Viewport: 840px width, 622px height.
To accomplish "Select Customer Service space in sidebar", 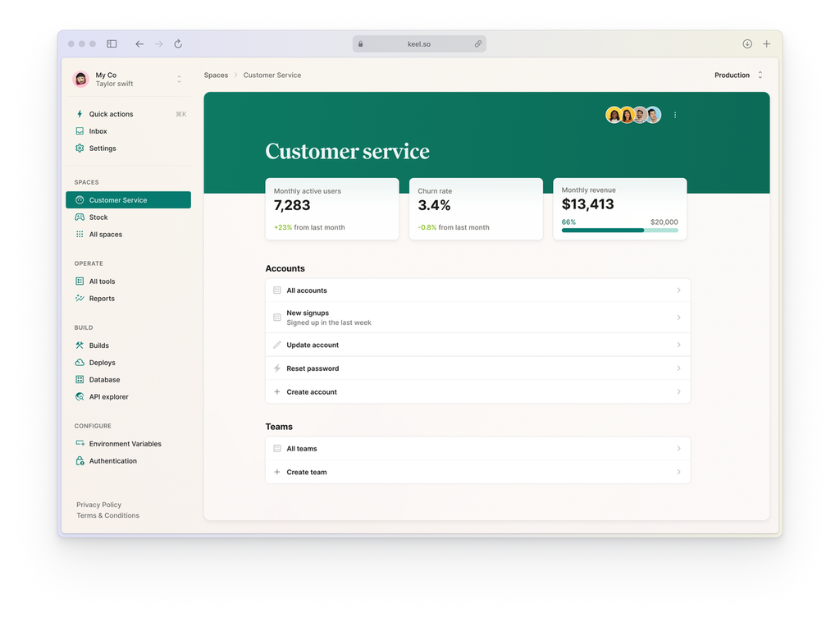I will [x=129, y=200].
